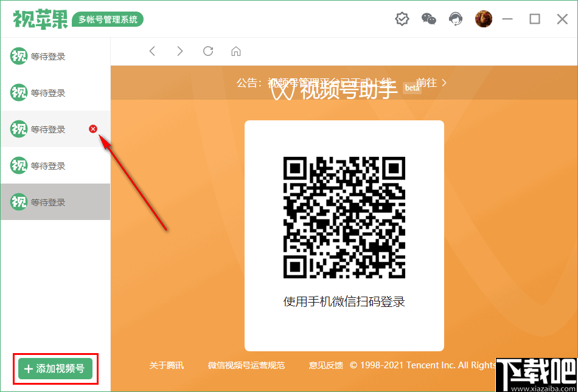Refresh the 视频号助手 page
Screen dimensions: 578x392
207,51
